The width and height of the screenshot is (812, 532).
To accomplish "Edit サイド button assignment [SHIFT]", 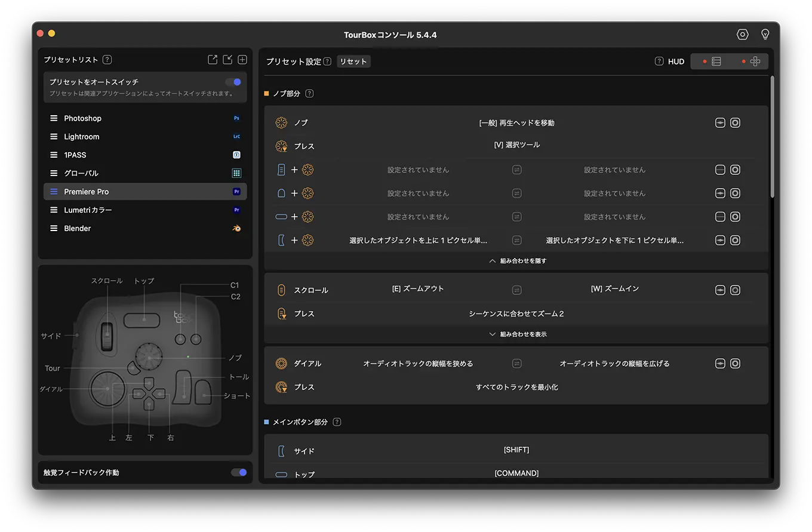I will click(x=517, y=450).
